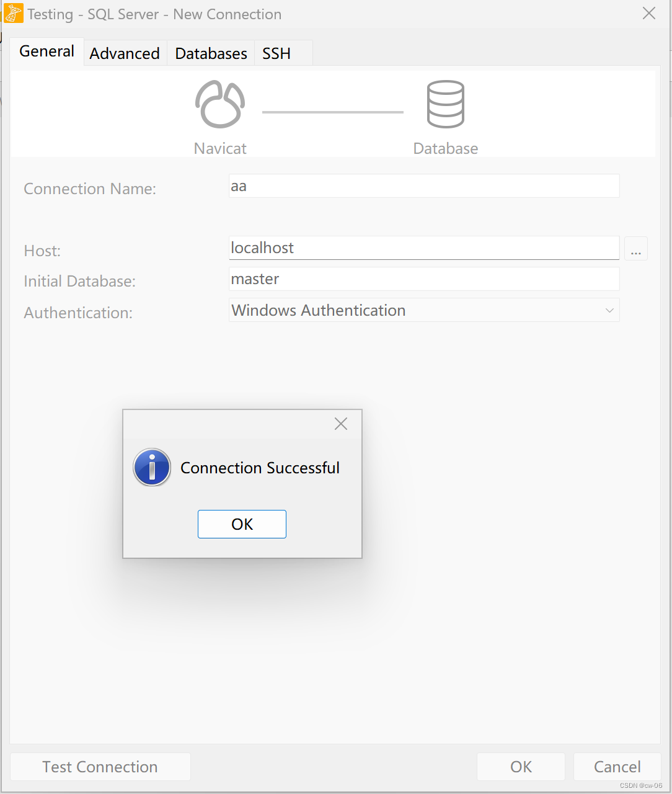Click the blue information icon in the dialog

coord(152,467)
